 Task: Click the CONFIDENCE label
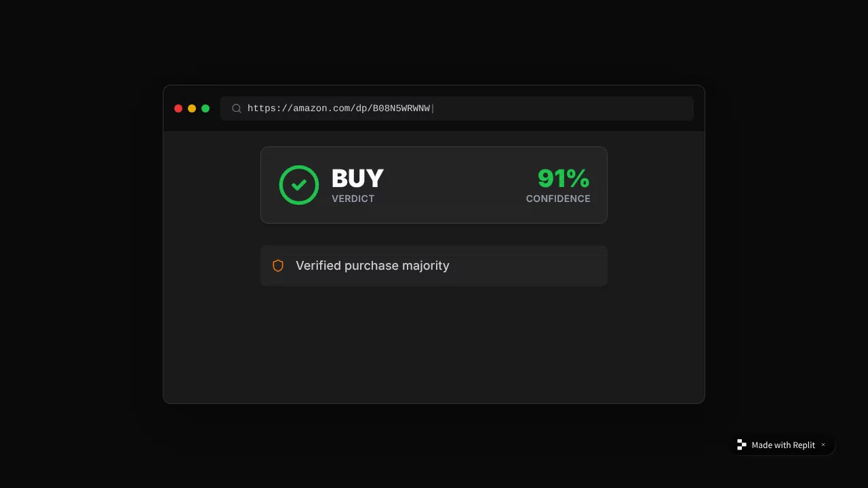coord(558,199)
